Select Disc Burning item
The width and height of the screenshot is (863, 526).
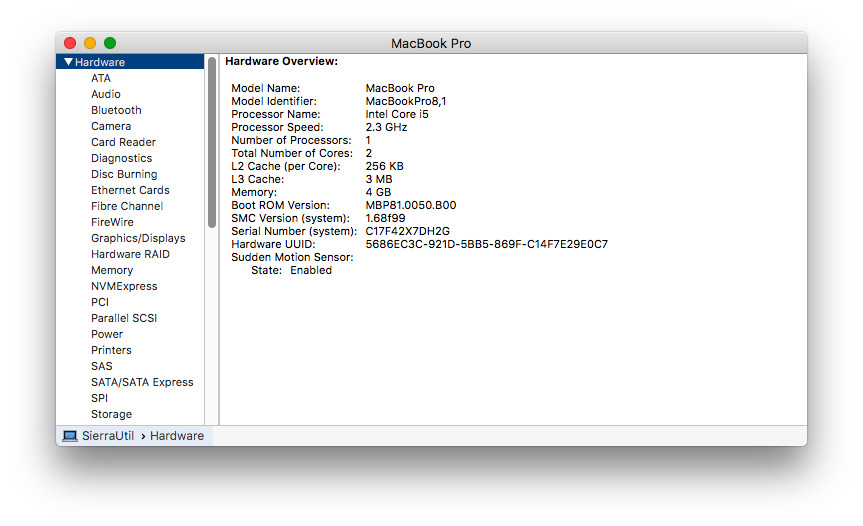pyautogui.click(x=124, y=174)
